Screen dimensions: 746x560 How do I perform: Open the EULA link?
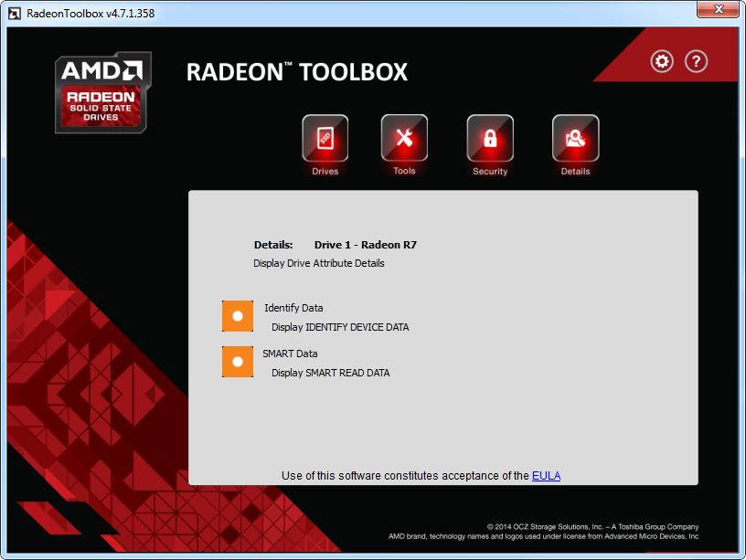pos(546,476)
